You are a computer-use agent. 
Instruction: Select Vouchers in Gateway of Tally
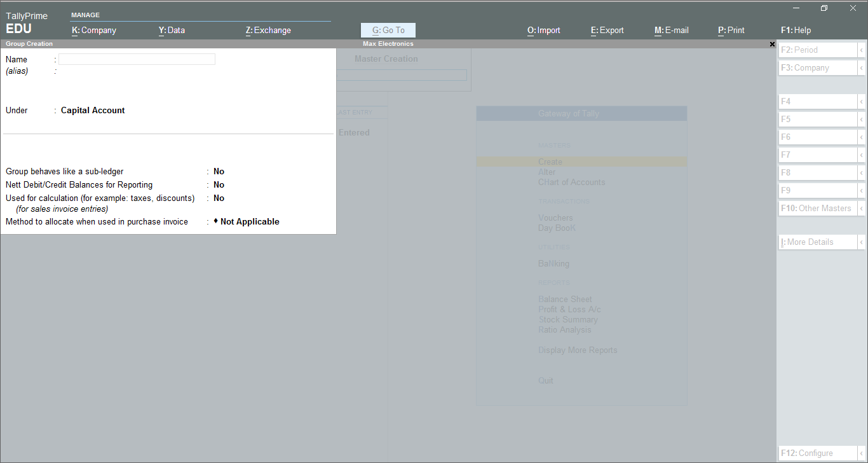coord(555,218)
